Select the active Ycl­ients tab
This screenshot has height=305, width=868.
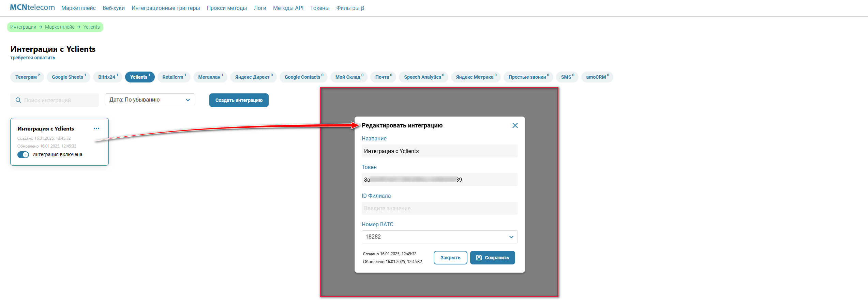click(140, 77)
